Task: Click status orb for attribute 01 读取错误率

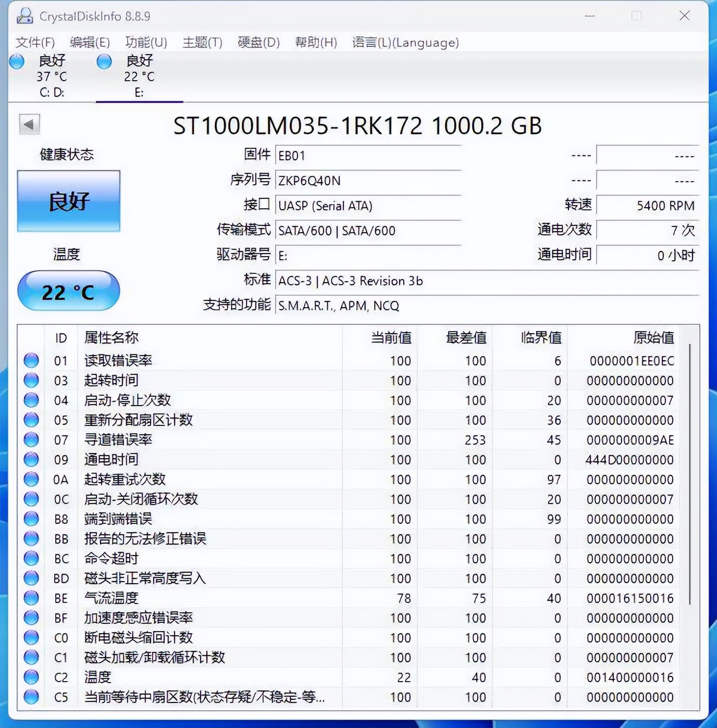Action: coord(31,360)
